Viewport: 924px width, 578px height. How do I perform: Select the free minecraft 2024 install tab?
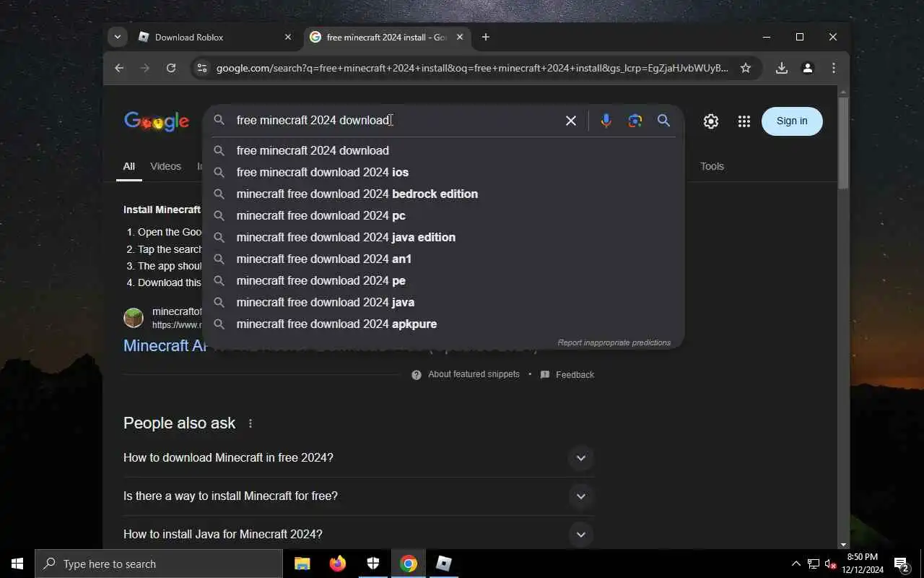click(387, 37)
